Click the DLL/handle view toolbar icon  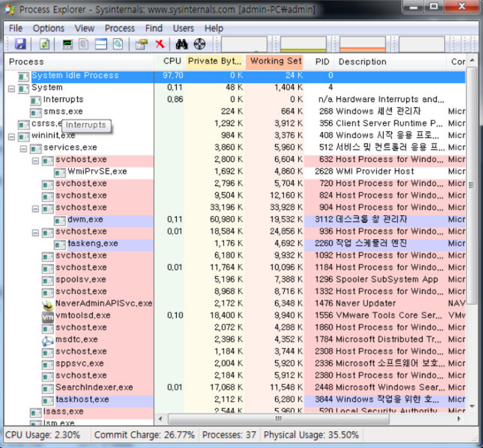point(118,44)
